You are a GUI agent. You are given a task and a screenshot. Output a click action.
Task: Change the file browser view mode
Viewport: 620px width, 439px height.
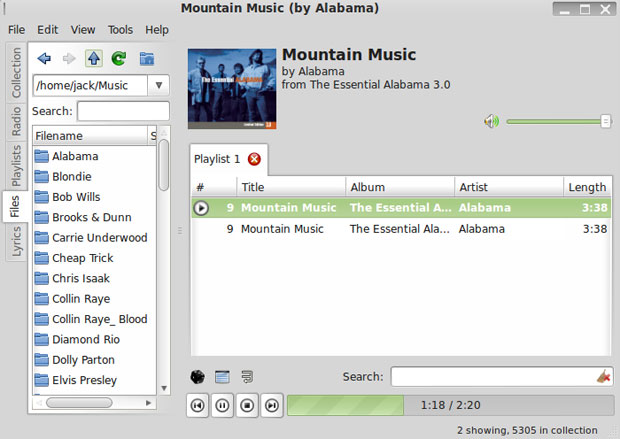pos(147,59)
